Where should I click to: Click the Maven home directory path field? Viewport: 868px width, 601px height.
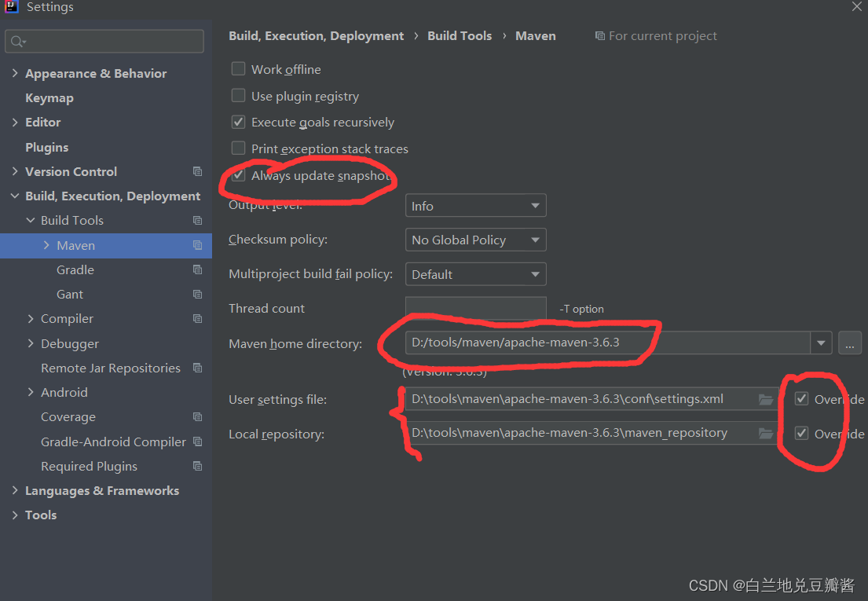(x=608, y=343)
